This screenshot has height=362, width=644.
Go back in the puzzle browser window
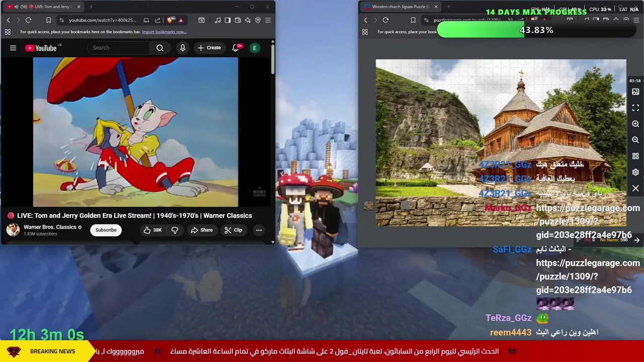point(365,20)
